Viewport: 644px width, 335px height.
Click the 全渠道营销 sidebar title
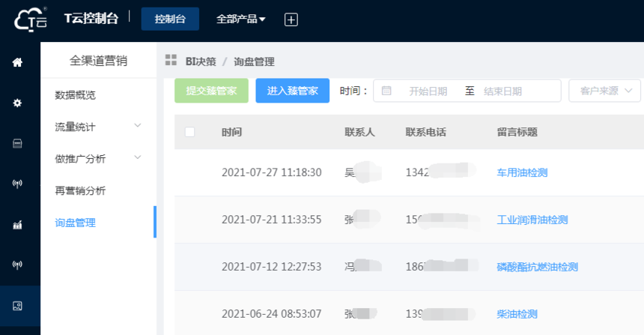pos(99,61)
